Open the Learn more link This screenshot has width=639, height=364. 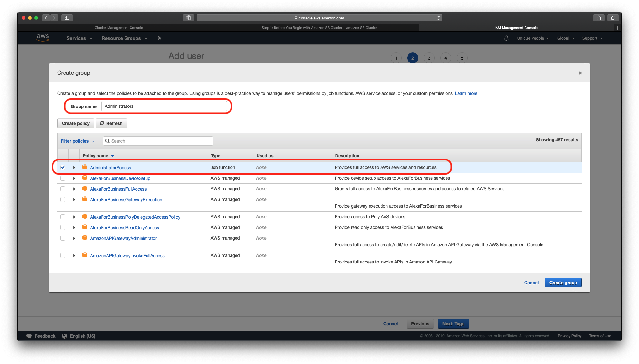pos(466,93)
